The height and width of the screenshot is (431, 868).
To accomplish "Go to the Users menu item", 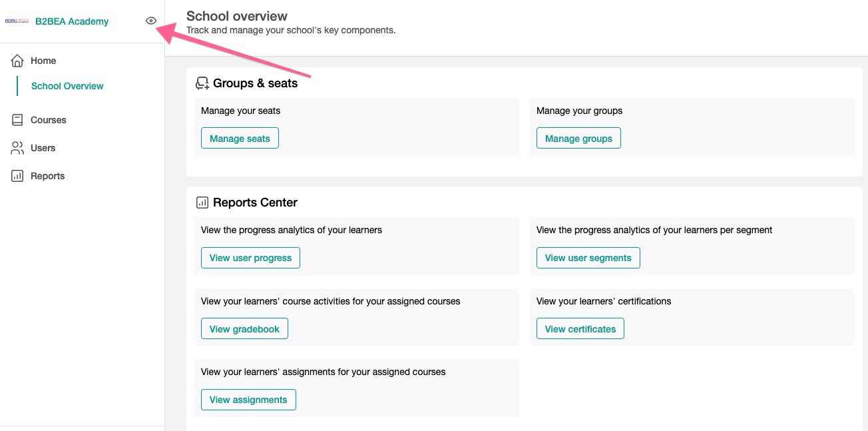I will point(43,148).
